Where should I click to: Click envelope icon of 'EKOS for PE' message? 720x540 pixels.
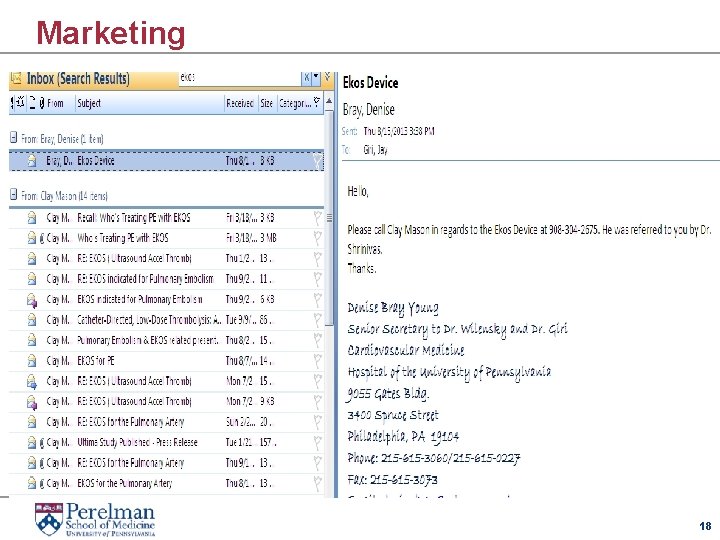pos(32,361)
